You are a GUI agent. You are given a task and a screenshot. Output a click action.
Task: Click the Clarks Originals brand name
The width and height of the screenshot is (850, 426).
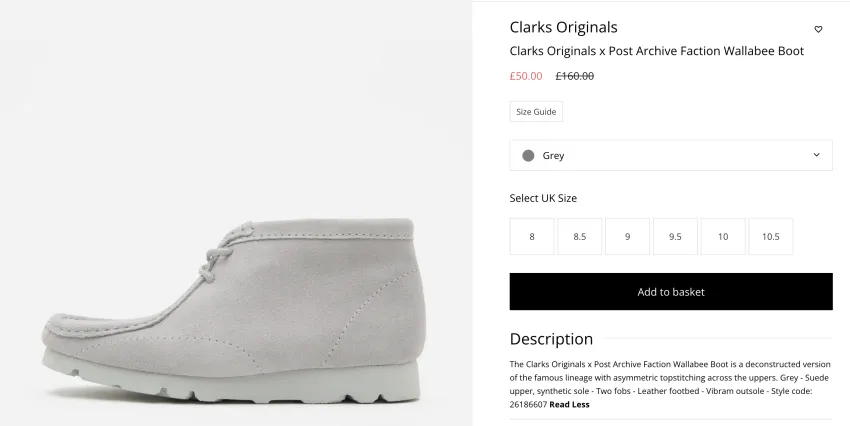click(563, 27)
